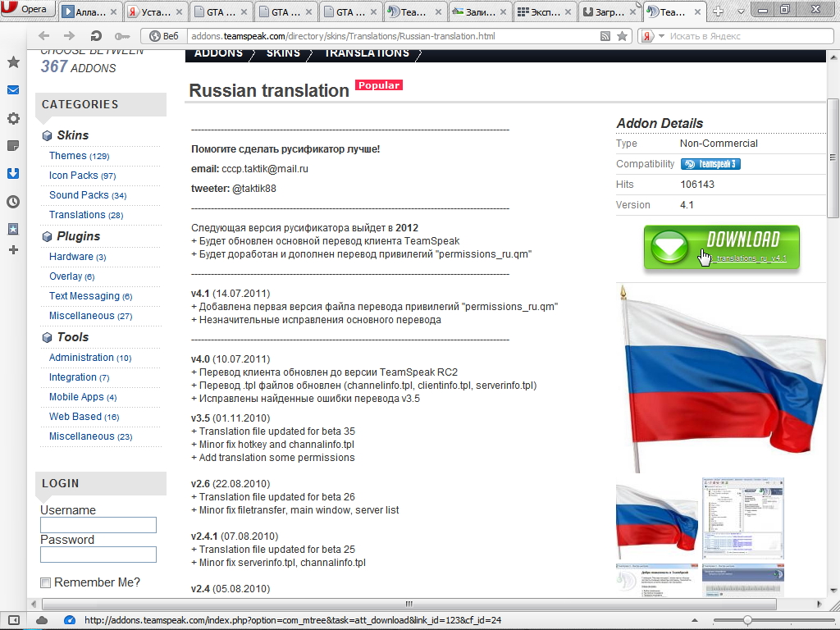
Task: Select the Translations breadcrumb item
Action: coord(367,53)
